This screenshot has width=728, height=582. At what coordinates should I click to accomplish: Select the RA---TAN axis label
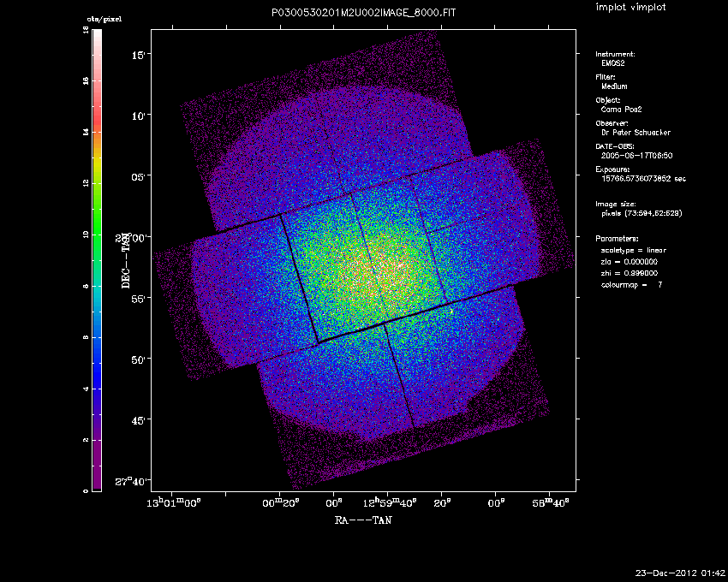click(363, 520)
